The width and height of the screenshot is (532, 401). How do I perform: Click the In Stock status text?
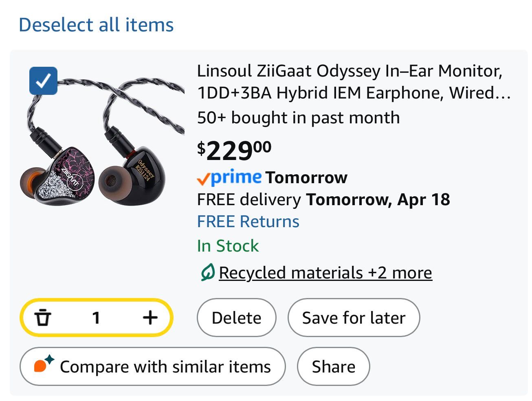[x=228, y=246]
